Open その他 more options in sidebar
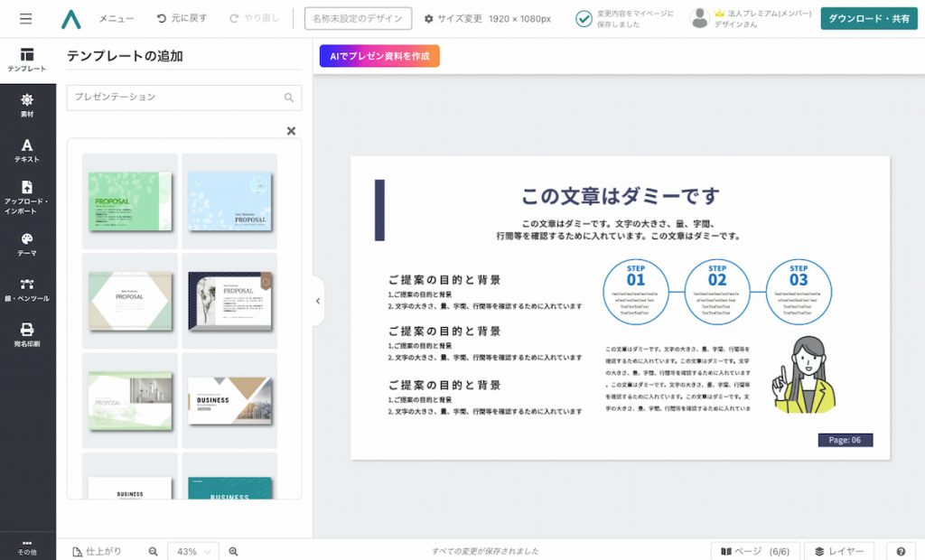This screenshot has width=925, height=560. [27, 547]
